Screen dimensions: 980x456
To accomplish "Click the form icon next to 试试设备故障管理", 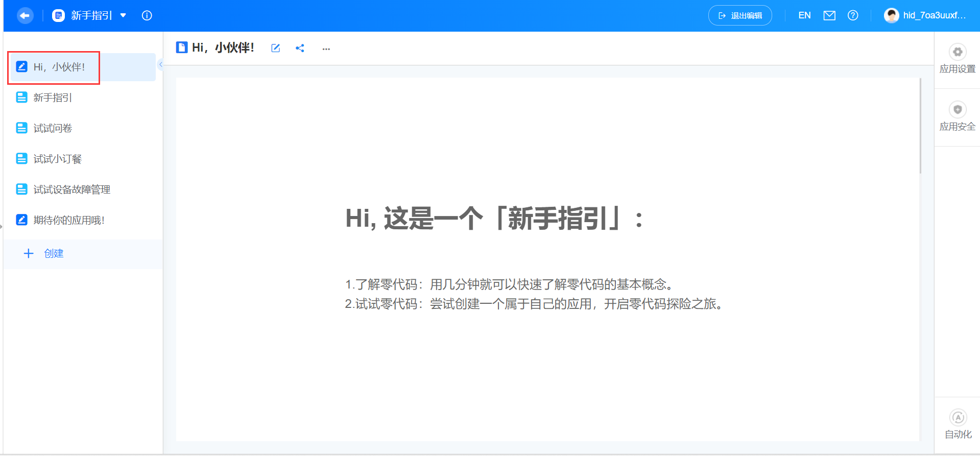I will pos(21,189).
